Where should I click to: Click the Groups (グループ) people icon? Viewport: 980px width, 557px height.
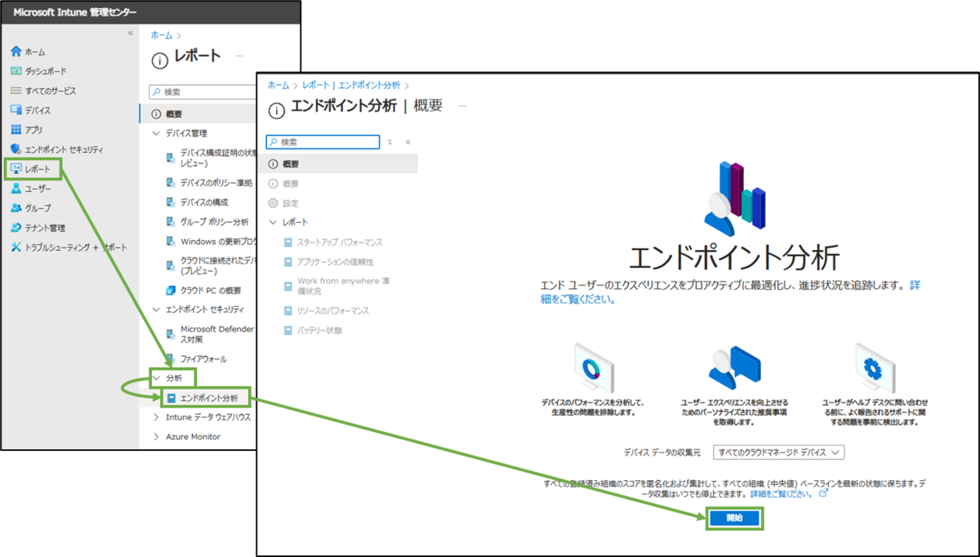point(16,208)
